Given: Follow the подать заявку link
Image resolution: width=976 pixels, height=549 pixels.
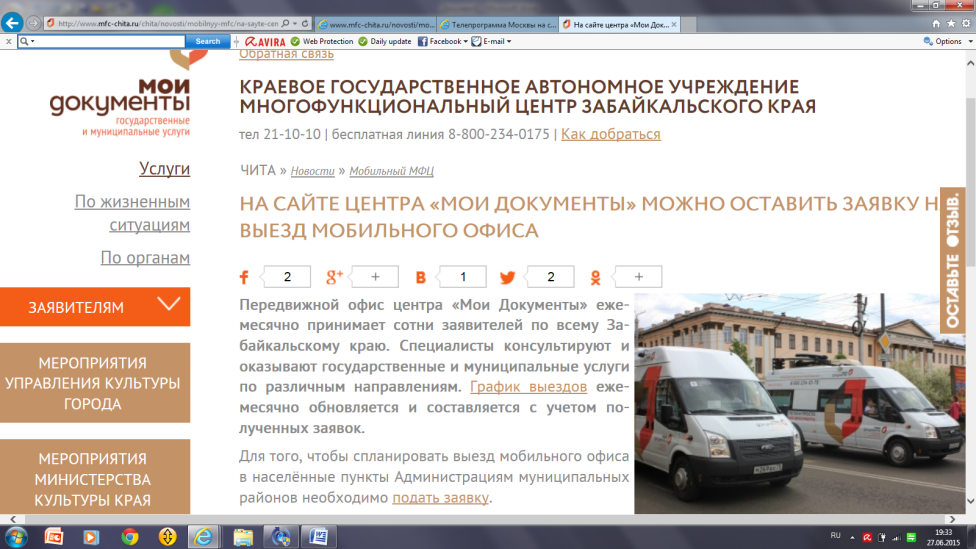Looking at the screenshot, I should pos(440,498).
